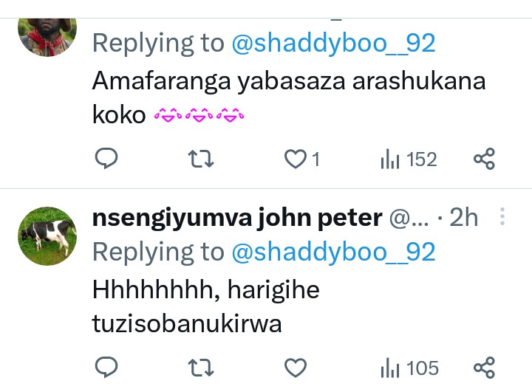The image size is (532, 392).
Task: View analytics showing 105 views
Action: pyautogui.click(x=409, y=368)
